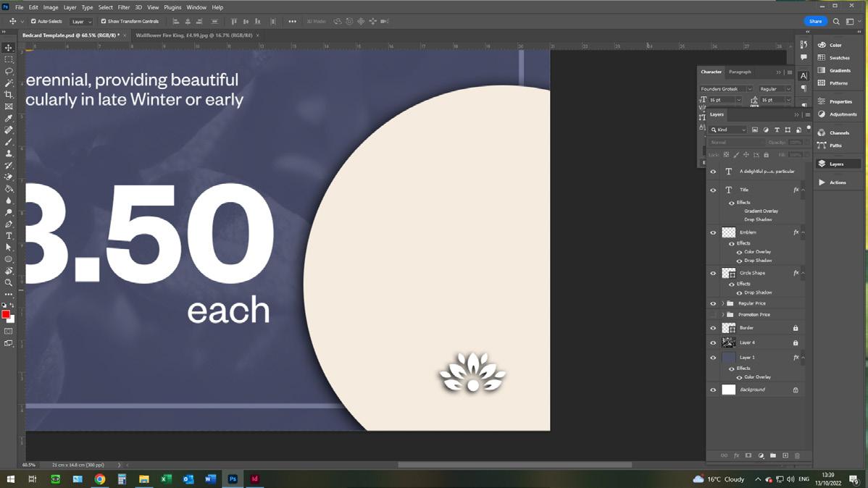Show the Promotion Price group
The image size is (868, 488).
(713, 314)
